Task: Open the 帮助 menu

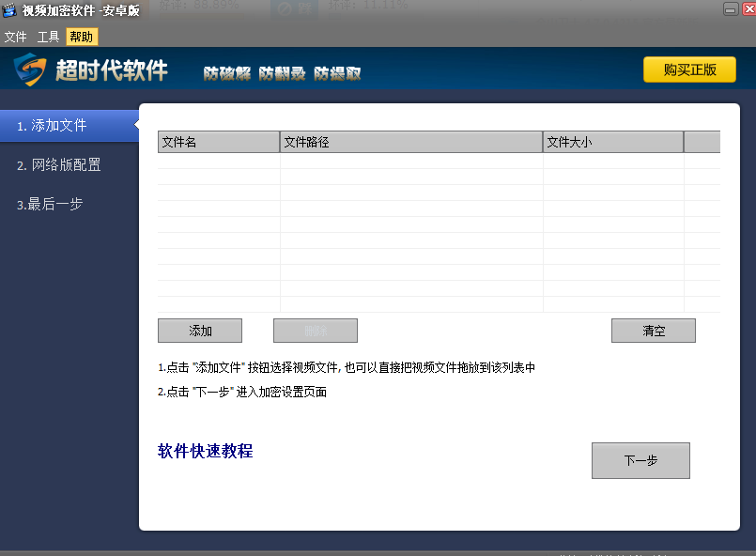Action: (82, 37)
